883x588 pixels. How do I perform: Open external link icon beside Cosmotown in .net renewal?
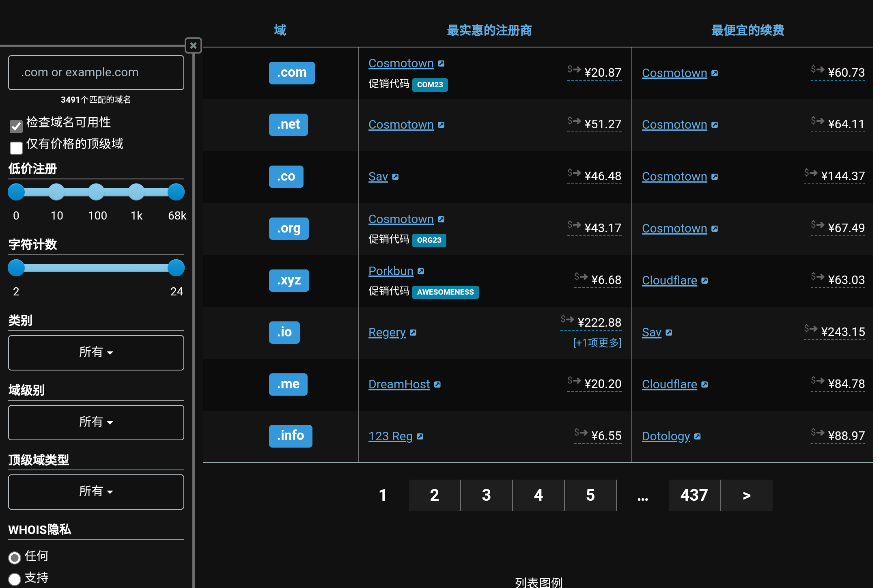point(715,125)
